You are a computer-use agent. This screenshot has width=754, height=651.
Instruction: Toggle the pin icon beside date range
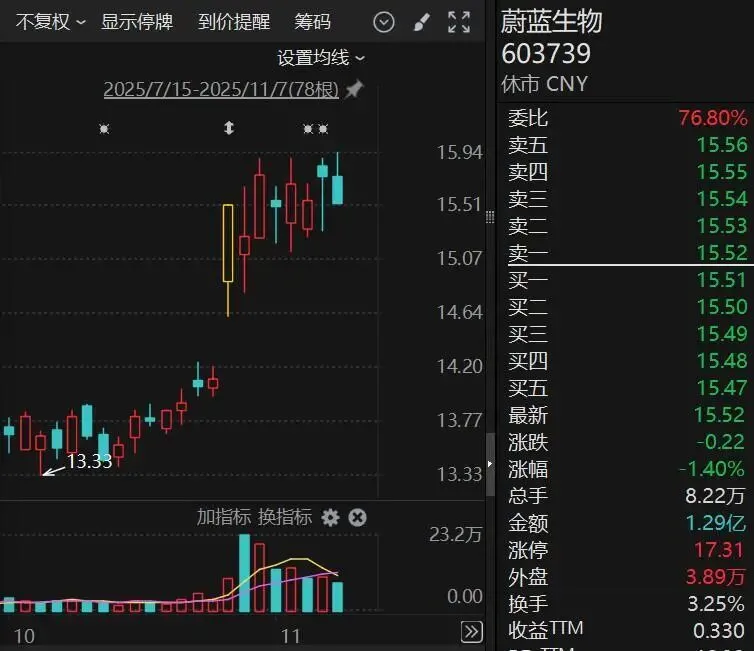pyautogui.click(x=354, y=90)
